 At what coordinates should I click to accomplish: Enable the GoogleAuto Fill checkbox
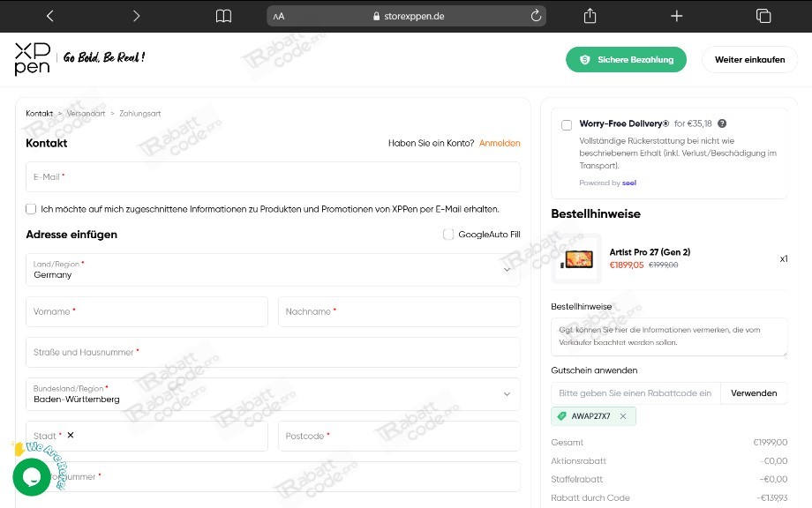tap(448, 235)
